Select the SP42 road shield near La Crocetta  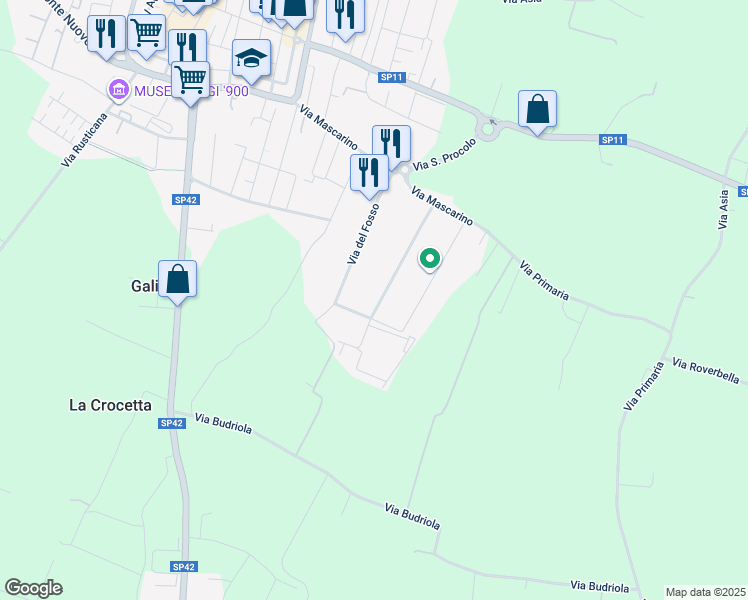click(172, 423)
